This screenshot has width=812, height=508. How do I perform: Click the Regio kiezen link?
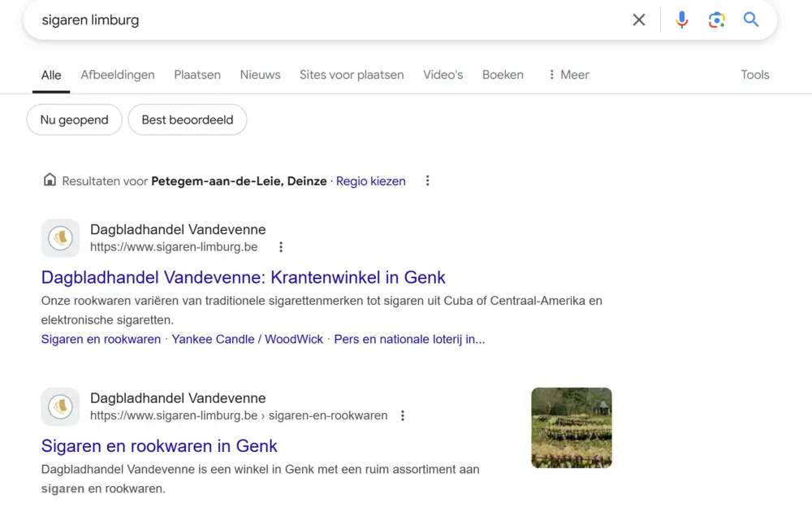[371, 181]
